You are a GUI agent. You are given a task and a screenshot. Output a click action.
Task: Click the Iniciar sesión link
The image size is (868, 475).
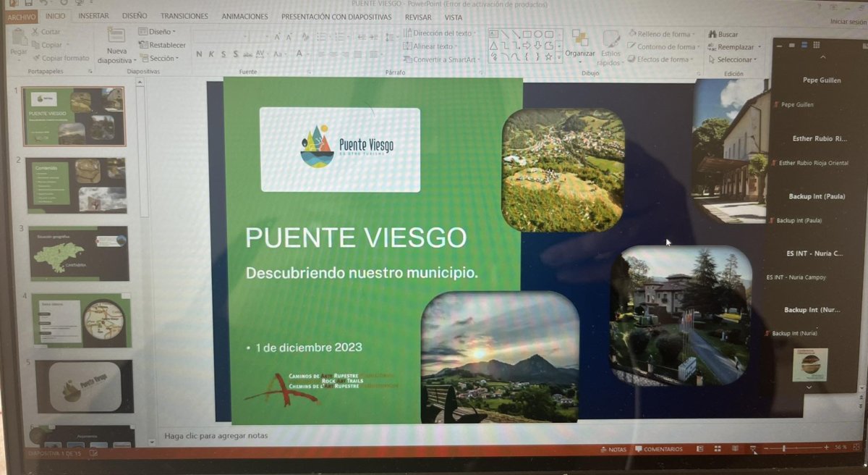847,22
